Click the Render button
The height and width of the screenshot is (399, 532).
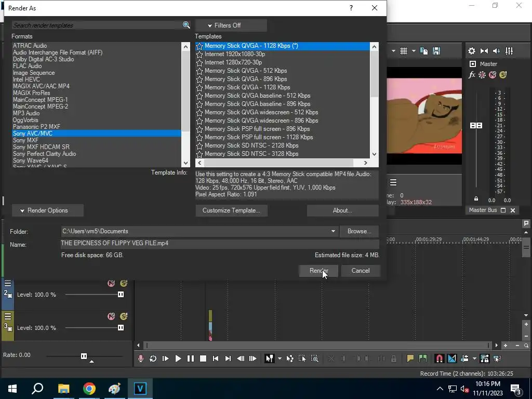[318, 271]
